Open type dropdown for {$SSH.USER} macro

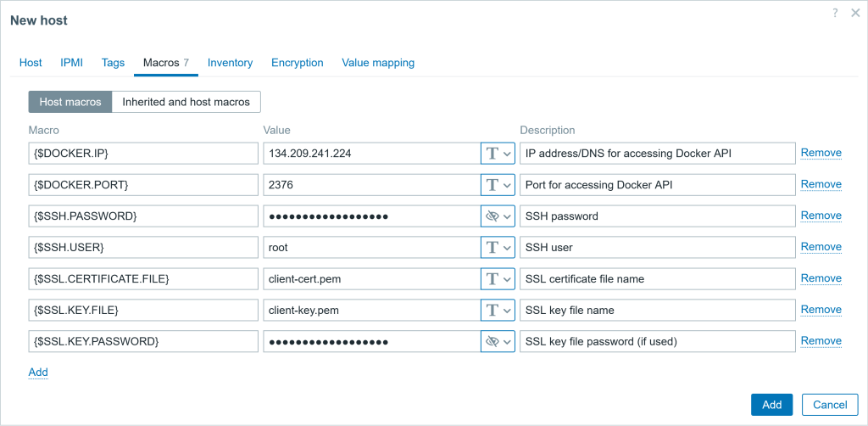498,247
